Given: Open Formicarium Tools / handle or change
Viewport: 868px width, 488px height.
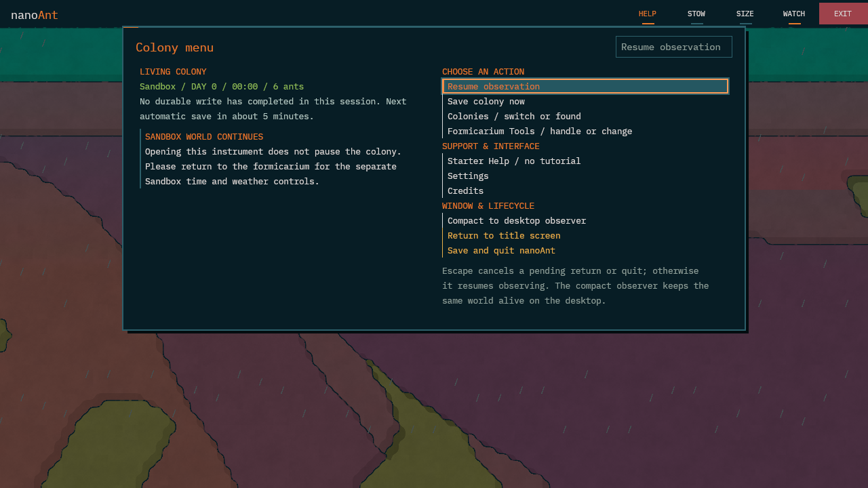Looking at the screenshot, I should click(x=585, y=131).
